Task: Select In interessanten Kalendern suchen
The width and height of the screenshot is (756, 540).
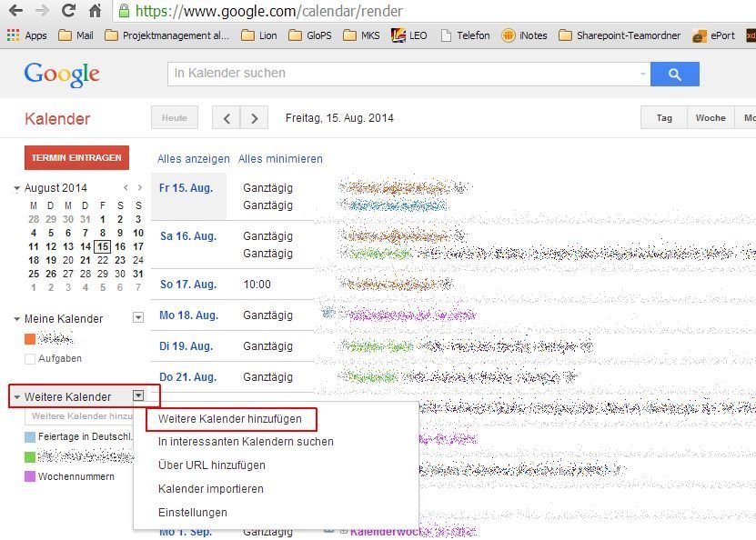Action: pos(246,442)
